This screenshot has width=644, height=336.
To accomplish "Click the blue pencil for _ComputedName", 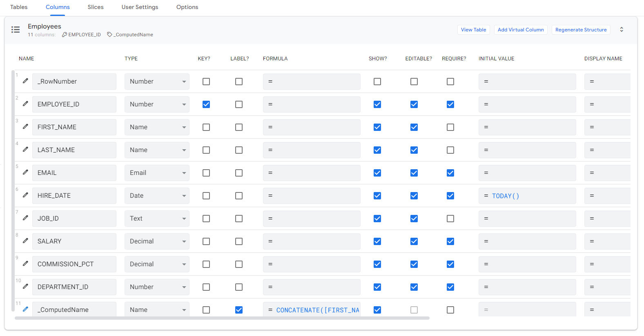I will click(x=25, y=309).
